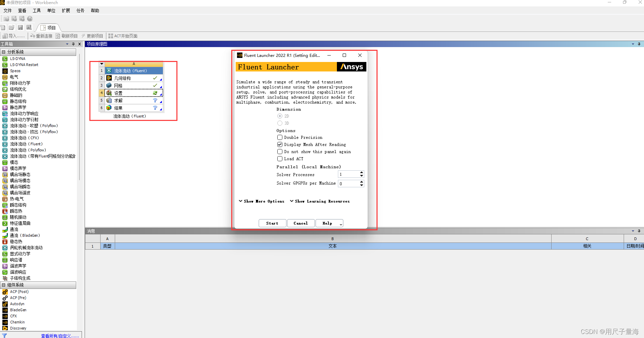Enable the Load ACT checkbox

coord(280,159)
